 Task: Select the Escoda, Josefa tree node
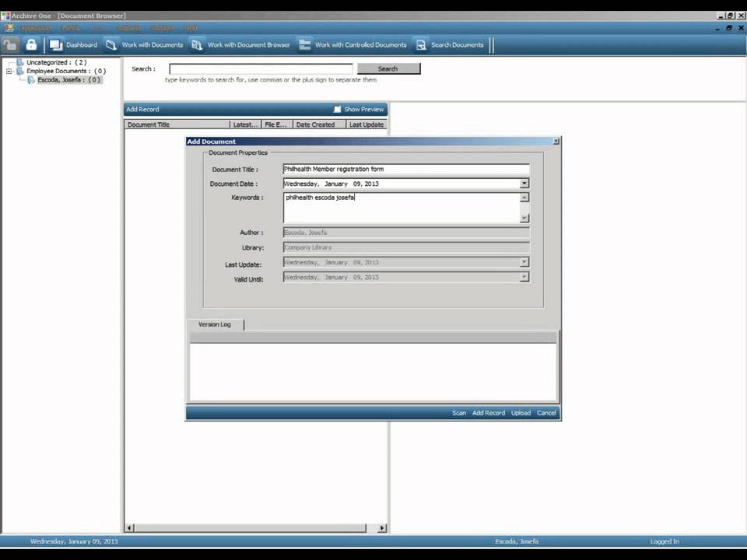69,80
